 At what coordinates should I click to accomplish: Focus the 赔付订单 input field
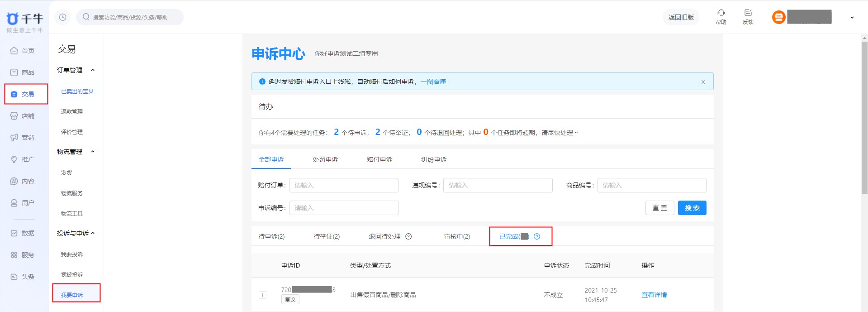click(x=344, y=185)
